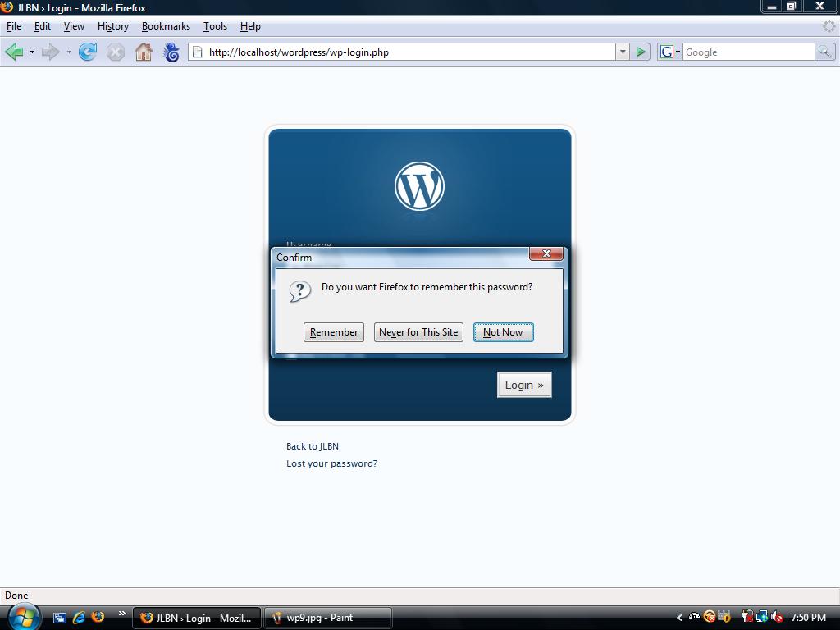
Task: Click the WordPress logo
Action: 419,186
